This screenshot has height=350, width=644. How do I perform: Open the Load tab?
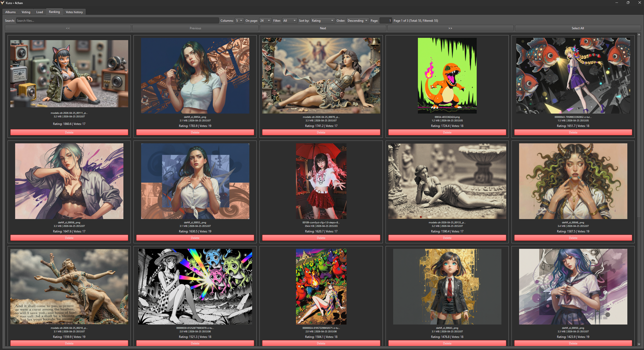pos(40,12)
